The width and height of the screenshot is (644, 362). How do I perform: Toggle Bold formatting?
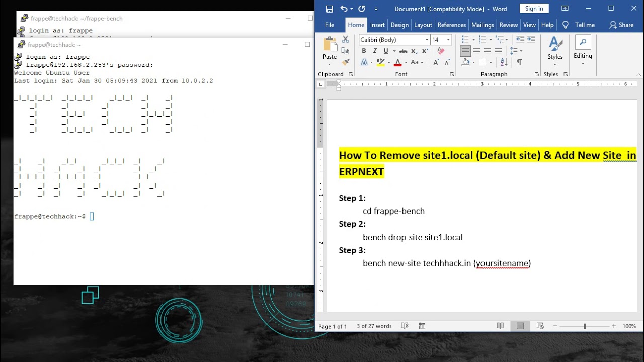[364, 51]
